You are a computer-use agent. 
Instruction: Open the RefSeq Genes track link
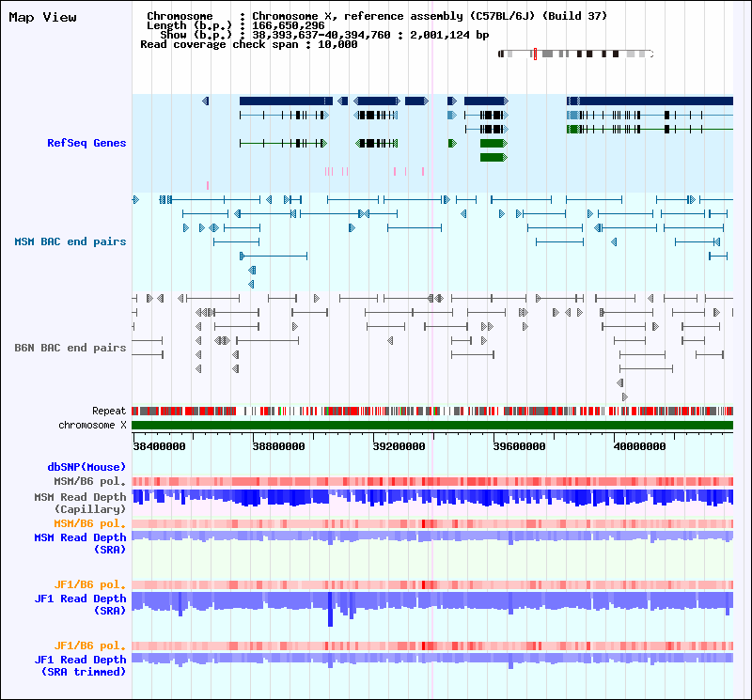[x=86, y=143]
